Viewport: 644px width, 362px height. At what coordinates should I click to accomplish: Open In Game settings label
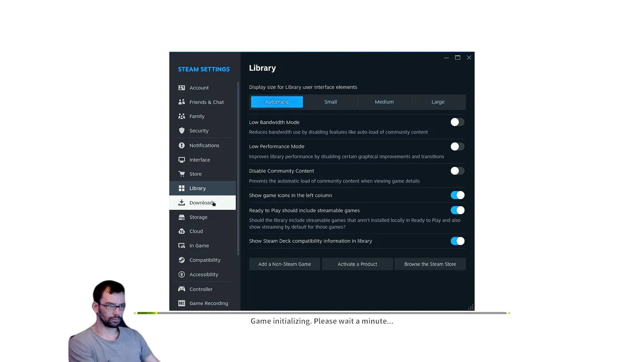point(199,246)
